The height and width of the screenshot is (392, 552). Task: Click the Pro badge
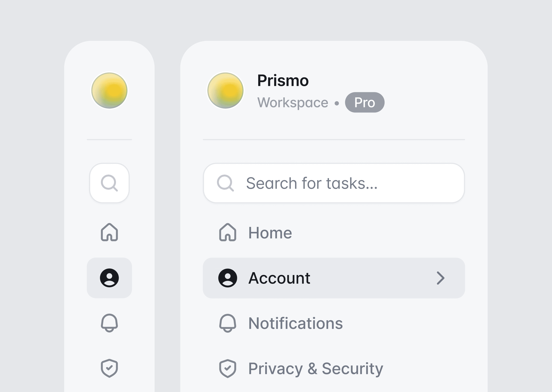(365, 102)
